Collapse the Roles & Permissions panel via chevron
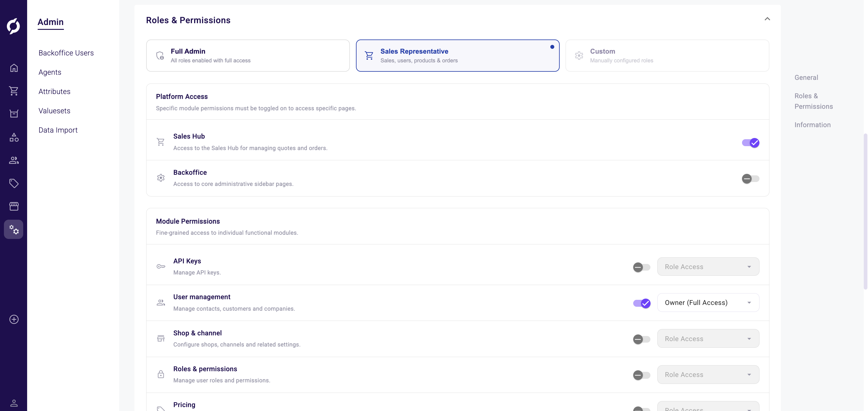Viewport: 868px width, 411px height. coord(768,19)
